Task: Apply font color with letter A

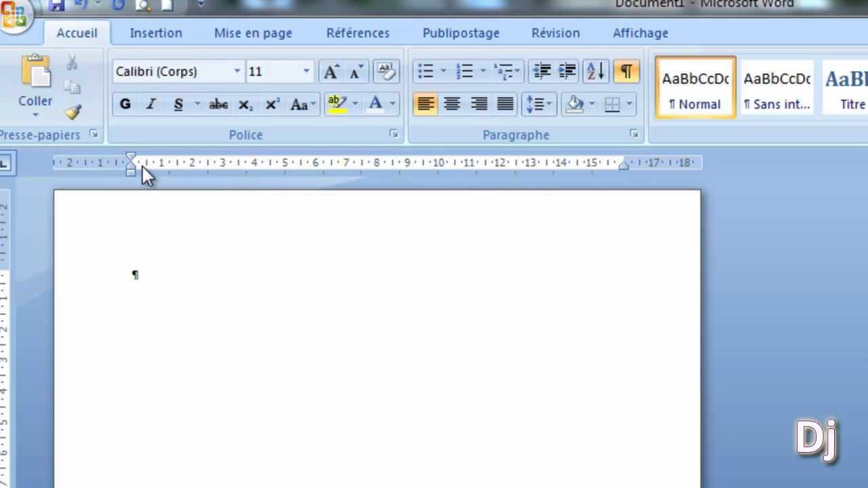Action: pyautogui.click(x=375, y=104)
